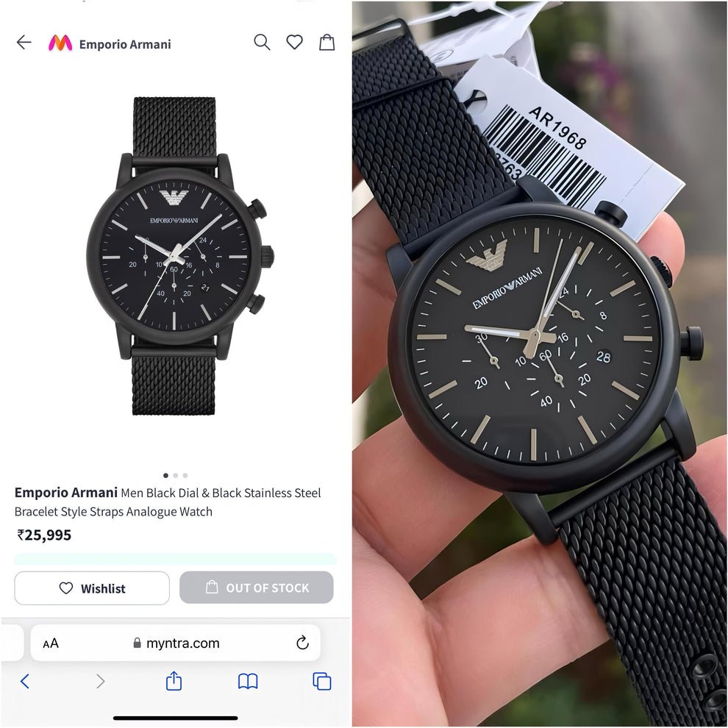728x728 pixels.
Task: Click the Wishlist button
Action: pos(92,588)
